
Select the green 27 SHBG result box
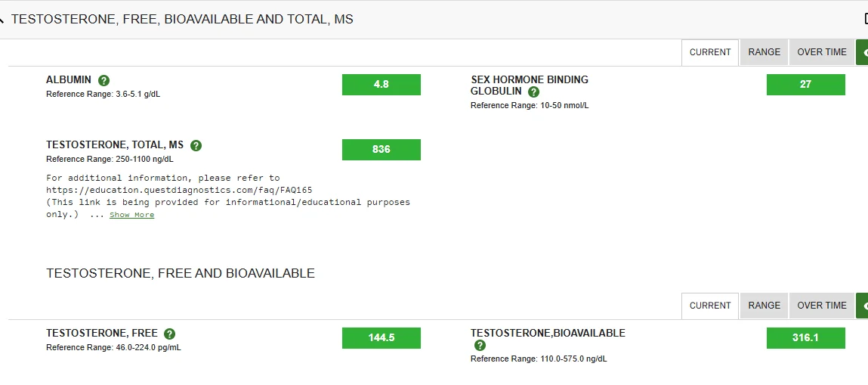805,85
